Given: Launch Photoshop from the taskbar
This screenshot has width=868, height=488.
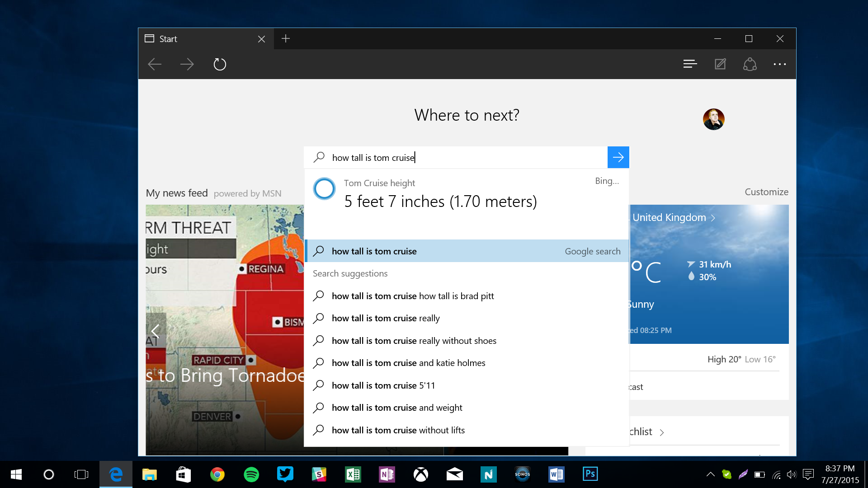Looking at the screenshot, I should [590, 474].
